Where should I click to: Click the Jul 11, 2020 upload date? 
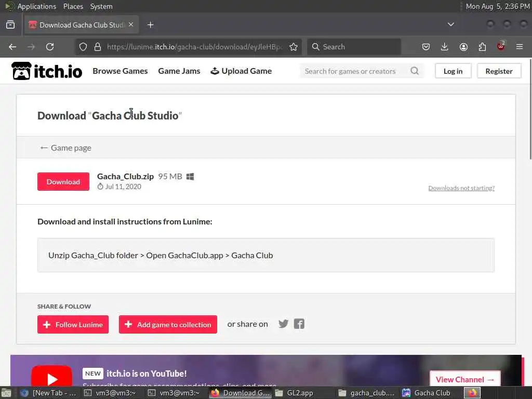(123, 187)
